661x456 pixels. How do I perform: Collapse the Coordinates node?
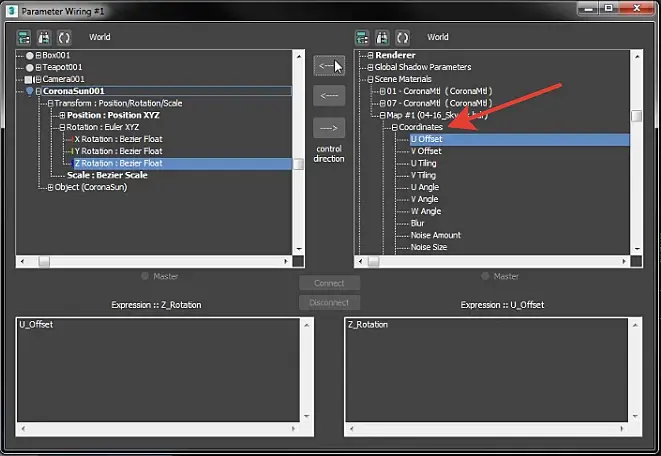(395, 127)
